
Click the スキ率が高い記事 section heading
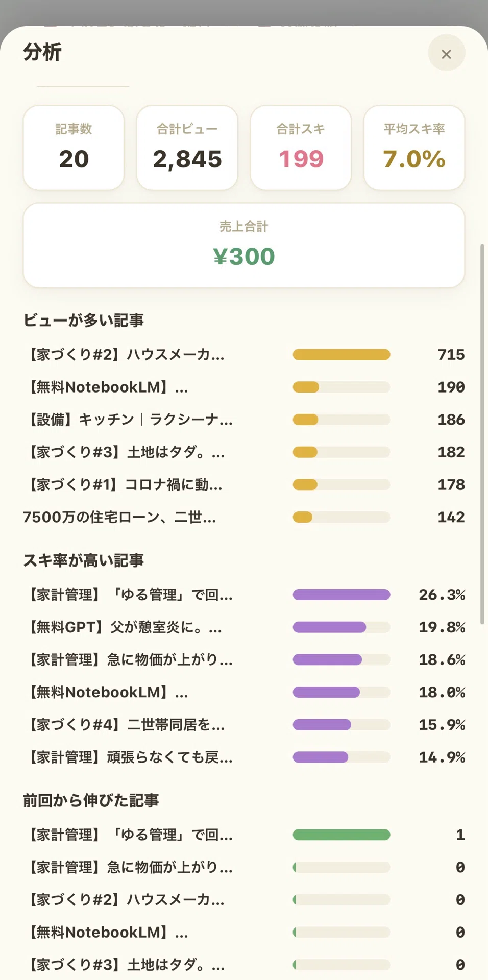pyautogui.click(x=84, y=560)
